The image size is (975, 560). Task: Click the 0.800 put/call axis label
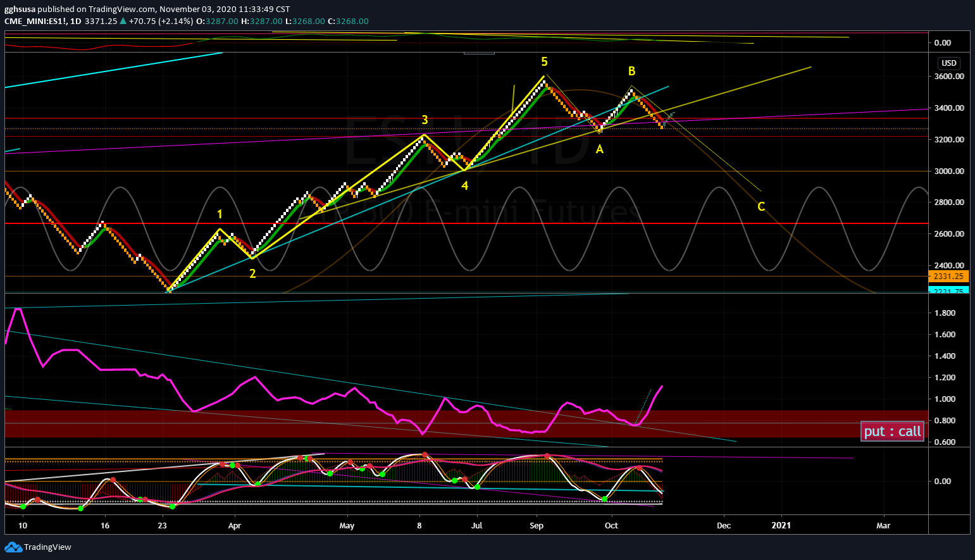point(945,421)
